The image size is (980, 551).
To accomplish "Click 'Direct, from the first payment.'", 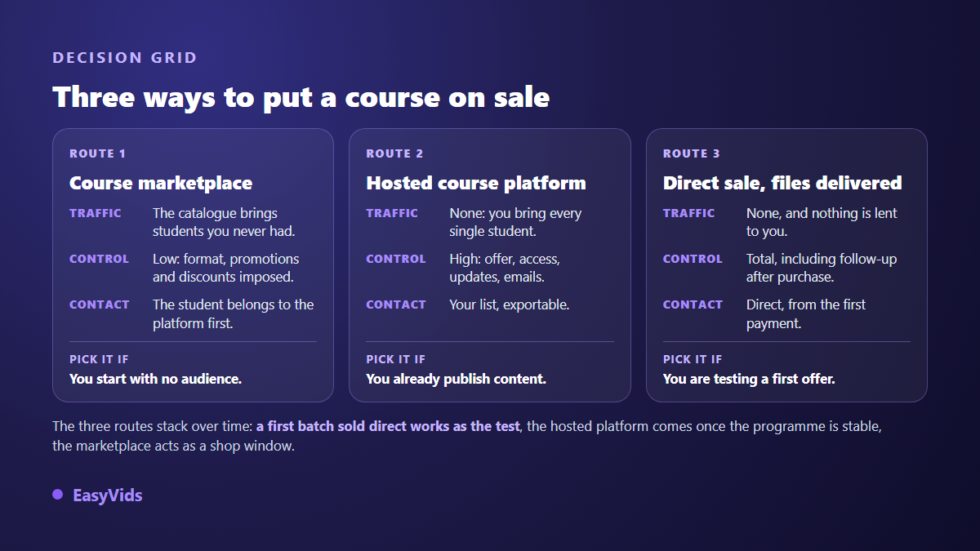I will point(806,313).
